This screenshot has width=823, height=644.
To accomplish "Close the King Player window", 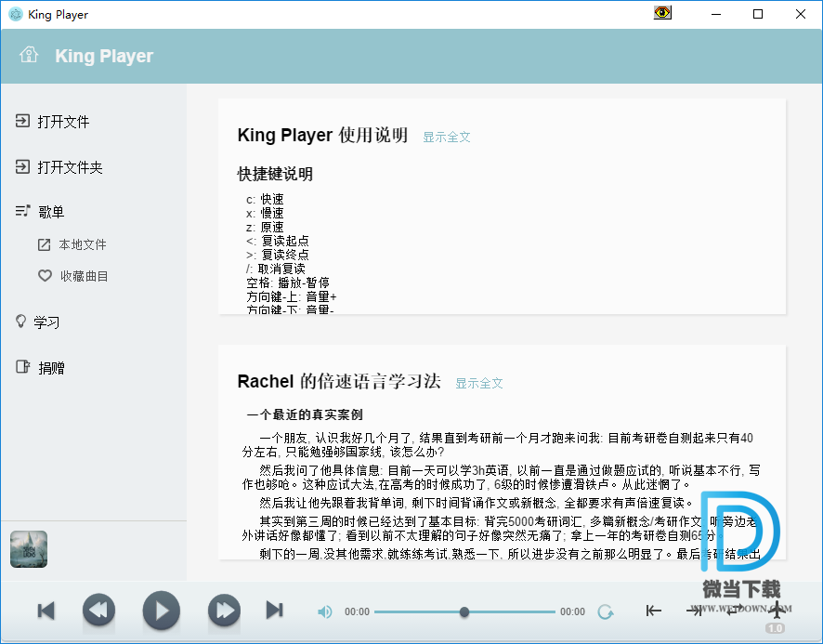I will click(x=801, y=14).
